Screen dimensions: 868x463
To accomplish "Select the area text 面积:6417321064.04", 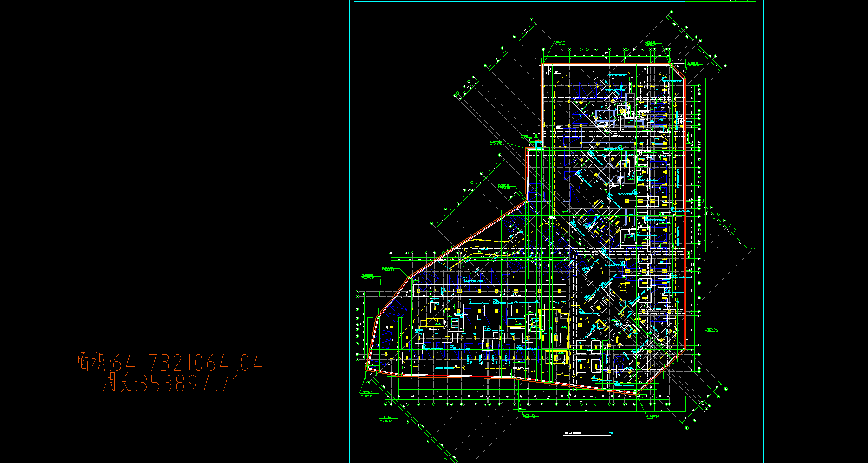I will point(170,362).
